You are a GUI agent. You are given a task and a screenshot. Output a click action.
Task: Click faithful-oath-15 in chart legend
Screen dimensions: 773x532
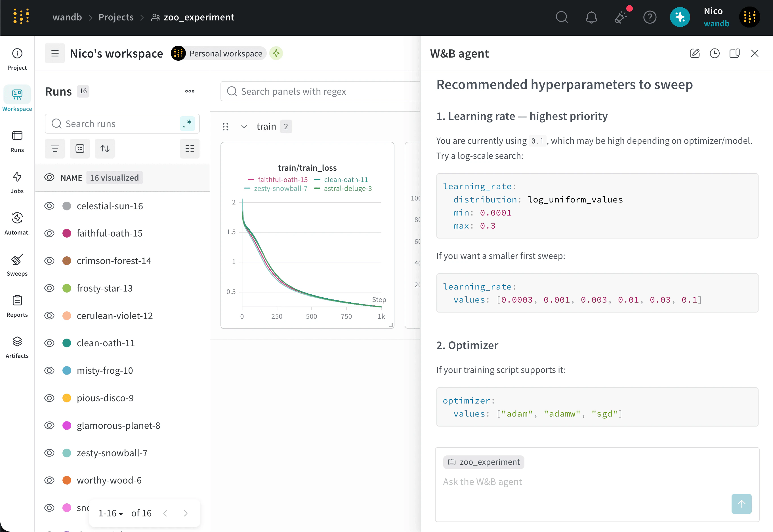click(x=282, y=179)
